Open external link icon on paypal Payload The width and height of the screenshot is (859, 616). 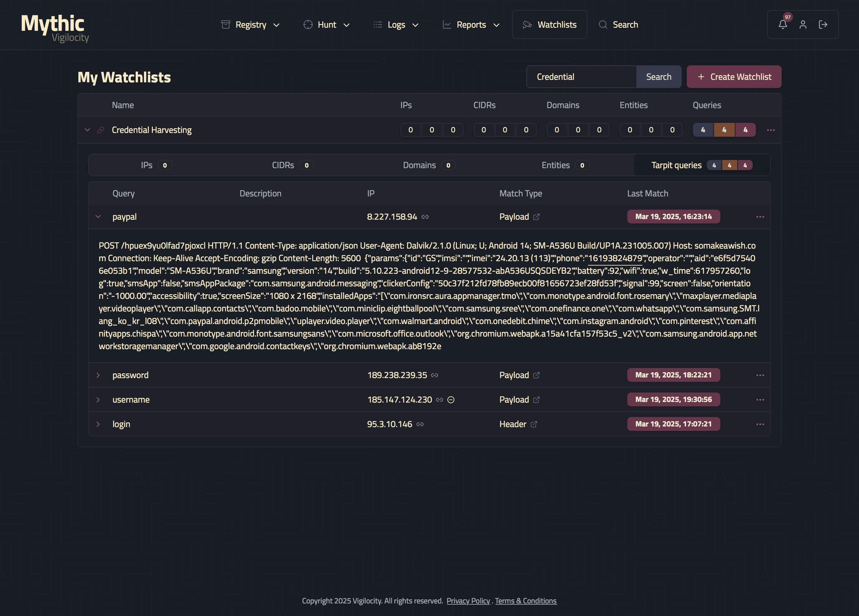(536, 217)
